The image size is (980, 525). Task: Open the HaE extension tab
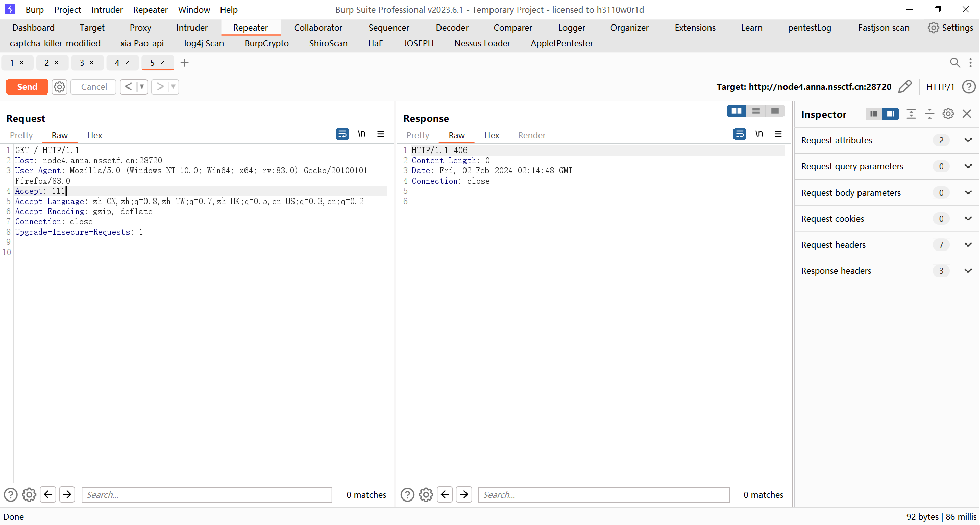click(375, 43)
